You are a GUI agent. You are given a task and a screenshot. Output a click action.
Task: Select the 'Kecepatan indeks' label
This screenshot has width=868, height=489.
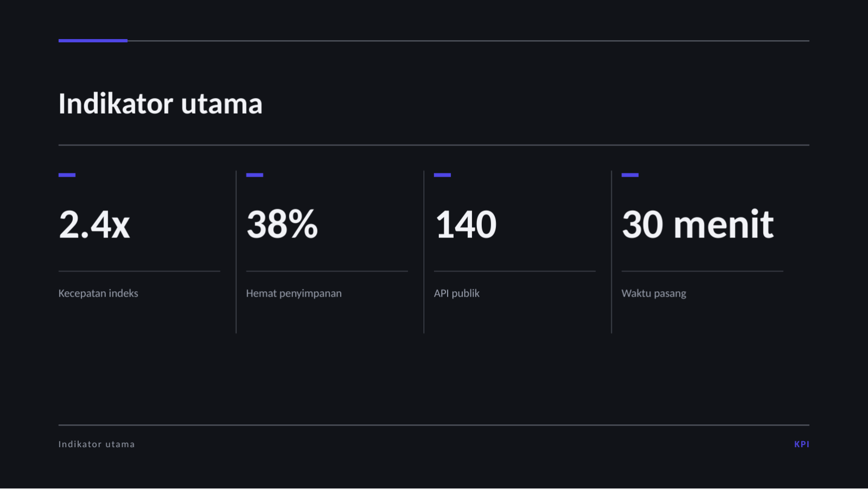pyautogui.click(x=98, y=293)
